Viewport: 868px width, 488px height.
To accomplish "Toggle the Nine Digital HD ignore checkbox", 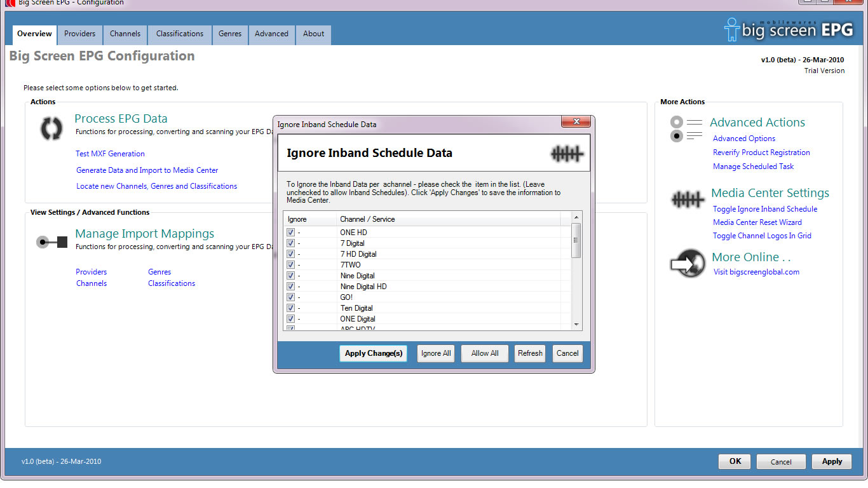I will point(290,287).
